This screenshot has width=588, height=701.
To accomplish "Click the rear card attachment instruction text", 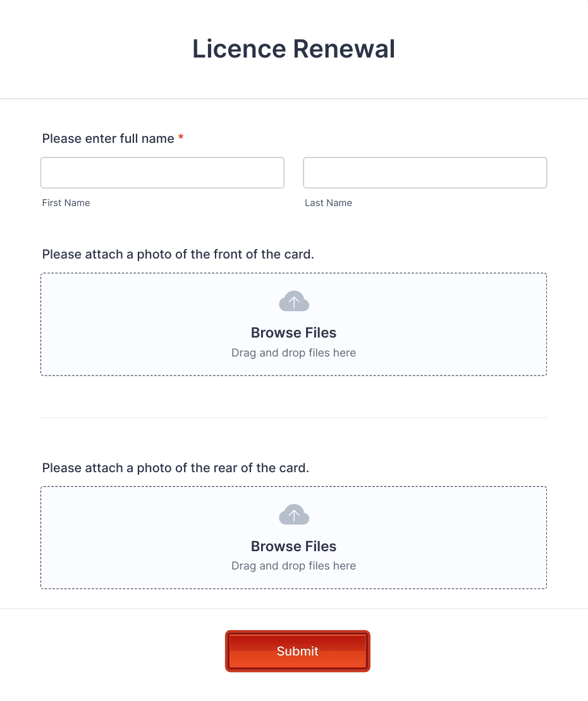I will point(176,468).
